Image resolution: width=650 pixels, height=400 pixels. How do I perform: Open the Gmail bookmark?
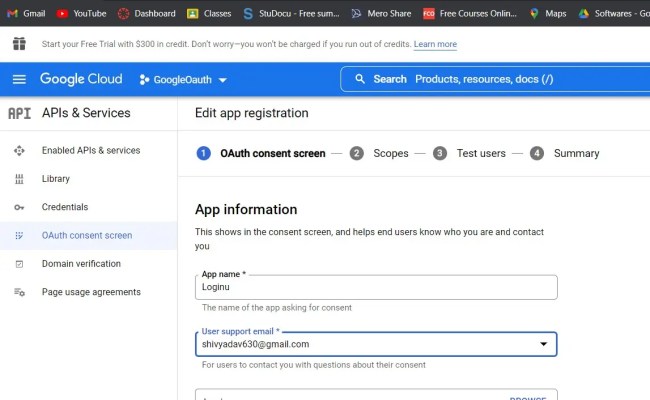click(x=26, y=13)
